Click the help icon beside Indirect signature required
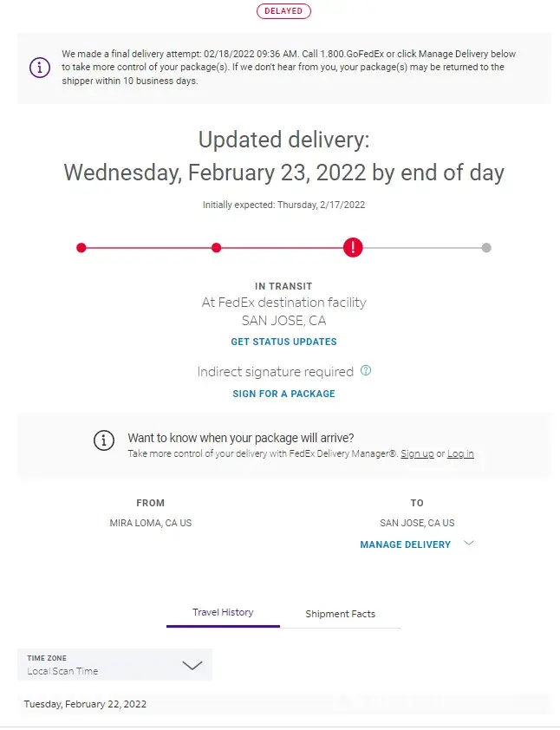Viewport: 560px width, 730px height. point(366,370)
